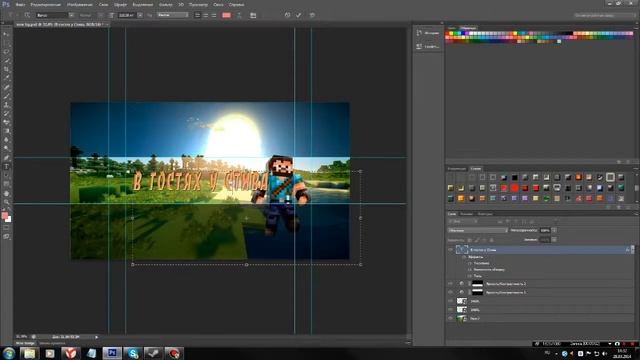Select the Lasso tool
The image size is (640, 360).
(x=6, y=52)
